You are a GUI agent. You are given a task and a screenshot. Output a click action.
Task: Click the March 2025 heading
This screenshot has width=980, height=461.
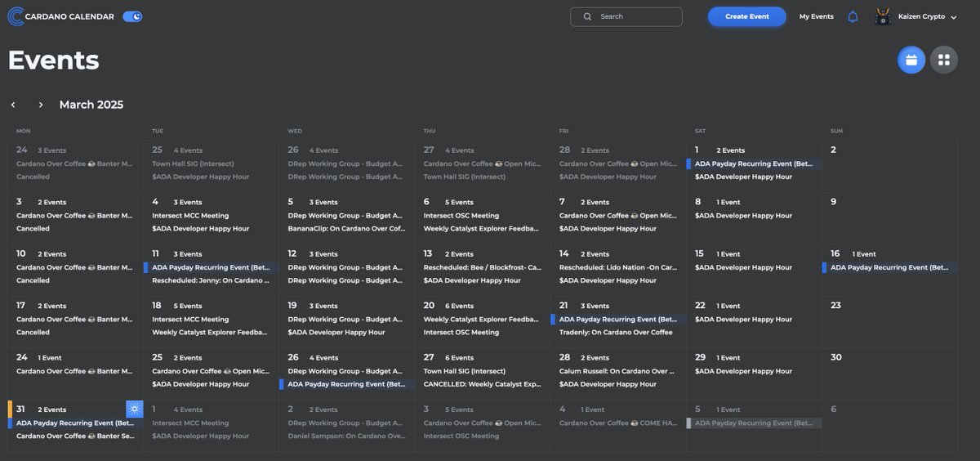pos(91,105)
